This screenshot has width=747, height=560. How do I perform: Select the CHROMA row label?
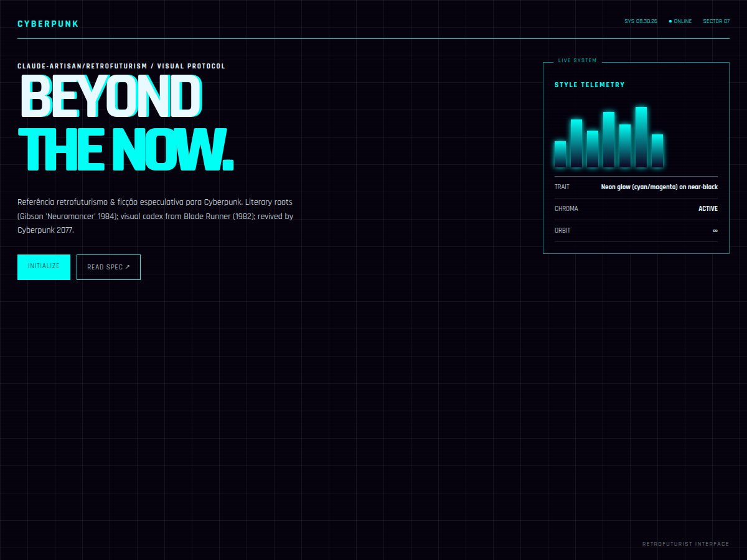point(566,208)
